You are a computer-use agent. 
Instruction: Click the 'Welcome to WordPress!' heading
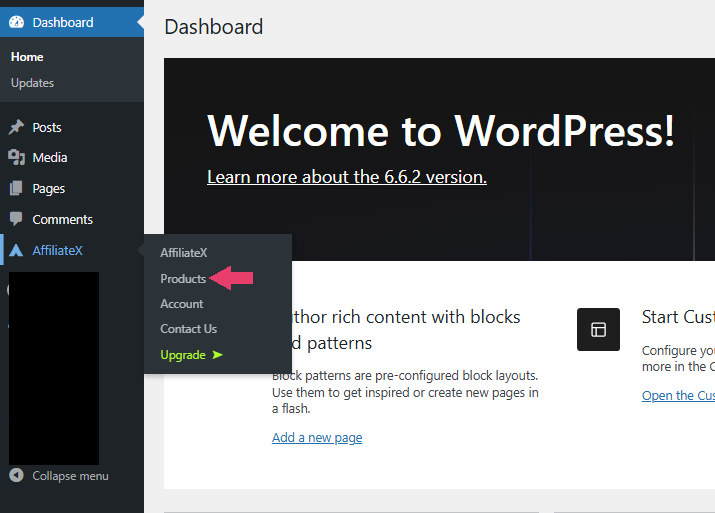pyautogui.click(x=440, y=131)
